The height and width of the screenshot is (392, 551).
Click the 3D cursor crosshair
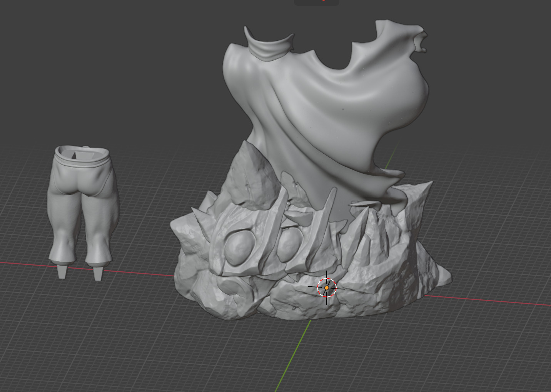327,287
